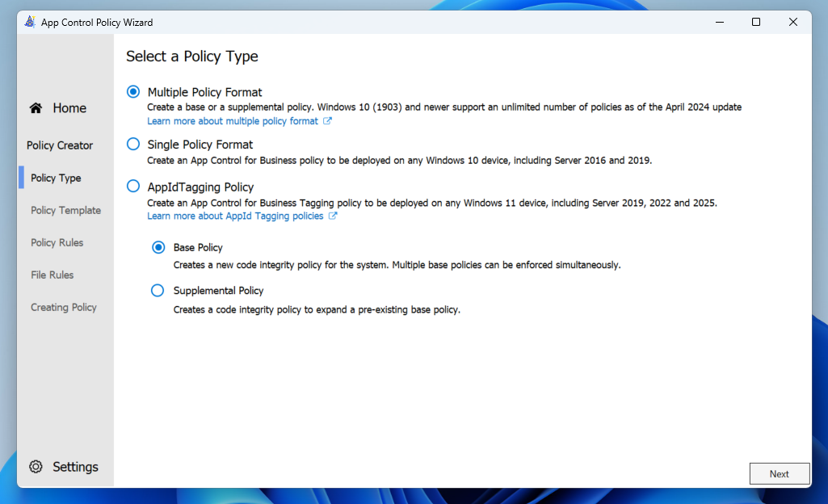Navigate to the Policy Rules step

click(57, 242)
